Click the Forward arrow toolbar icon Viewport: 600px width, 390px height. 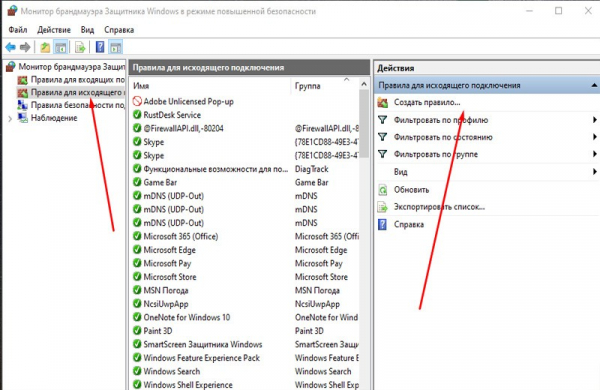pyautogui.click(x=25, y=47)
